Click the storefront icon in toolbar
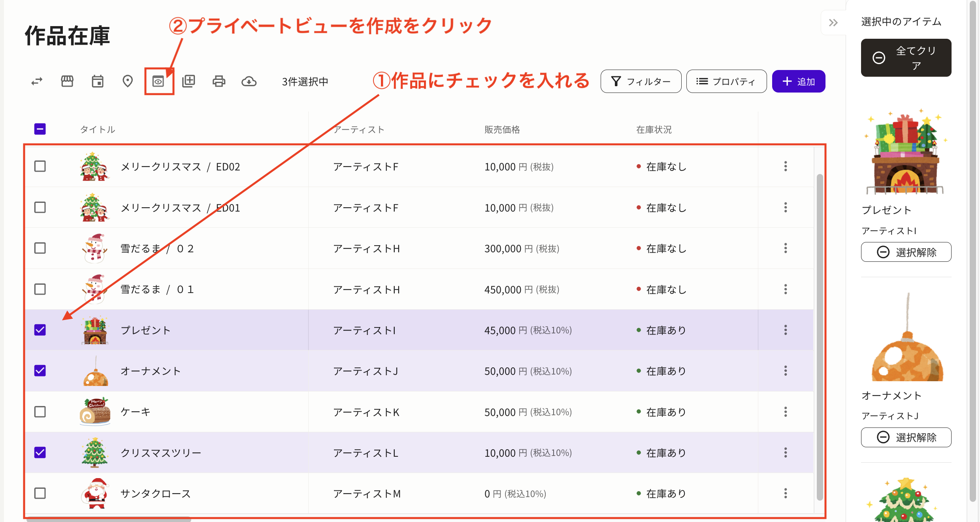This screenshot has width=980, height=522. (67, 81)
